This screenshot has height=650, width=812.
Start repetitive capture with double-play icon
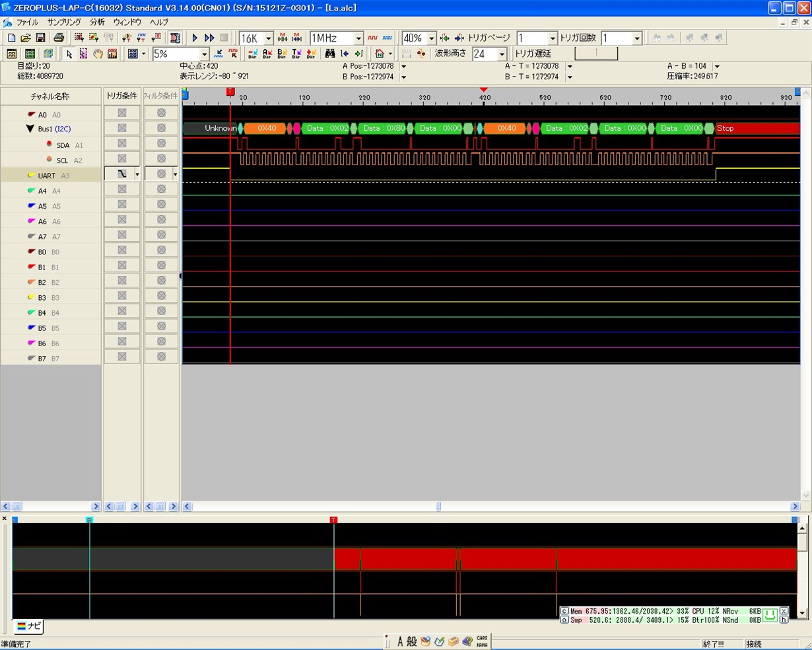tap(209, 38)
